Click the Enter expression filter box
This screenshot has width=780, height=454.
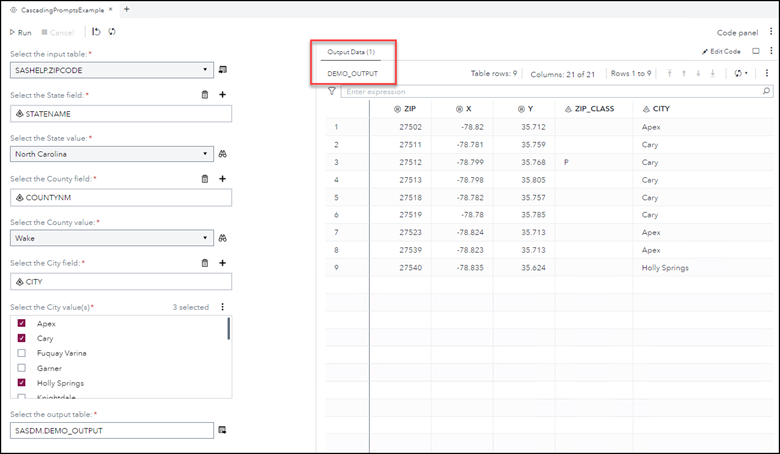click(x=551, y=91)
